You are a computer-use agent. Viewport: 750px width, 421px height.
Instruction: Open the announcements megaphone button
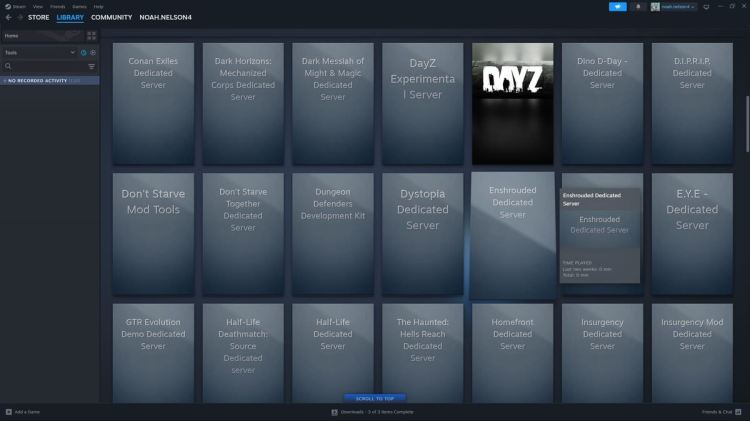[618, 6]
